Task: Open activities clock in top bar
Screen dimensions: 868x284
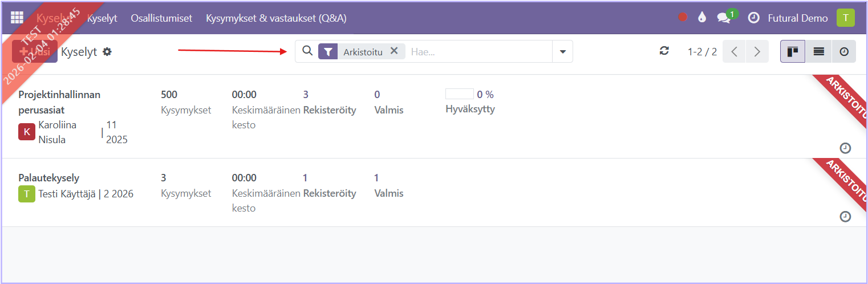Action: coord(754,18)
